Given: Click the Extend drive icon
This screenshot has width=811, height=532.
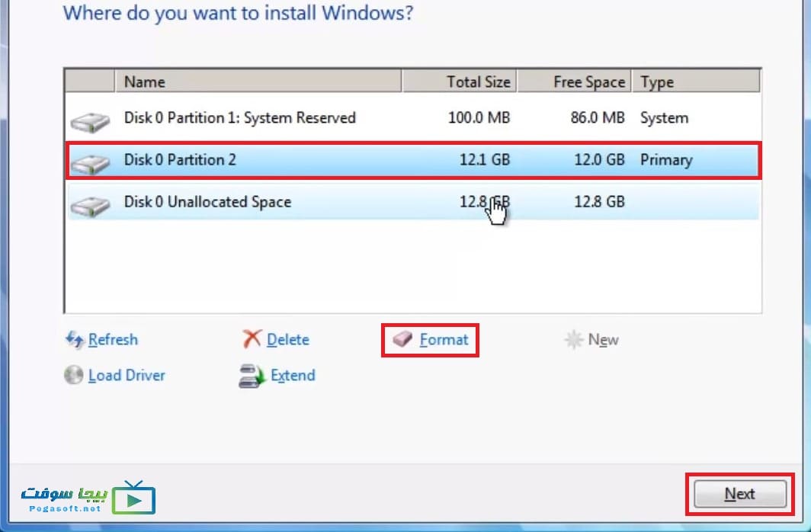Looking at the screenshot, I should click(x=252, y=376).
